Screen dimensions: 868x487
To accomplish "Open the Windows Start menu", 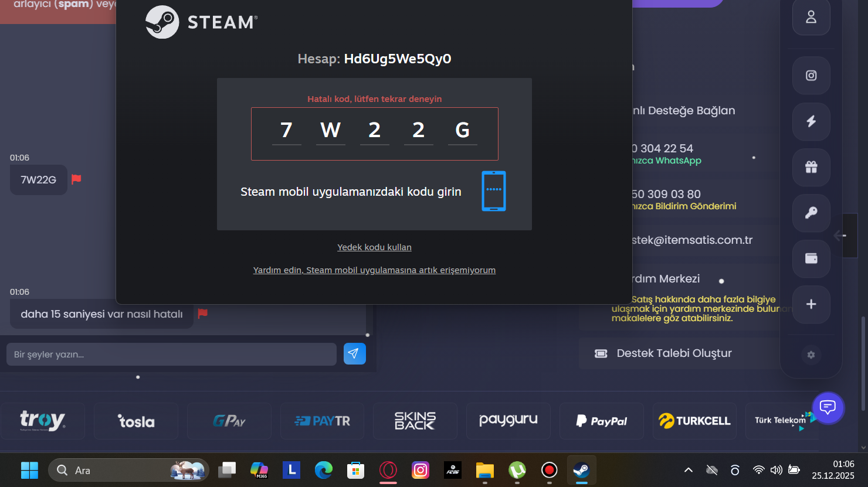I will 29,470.
